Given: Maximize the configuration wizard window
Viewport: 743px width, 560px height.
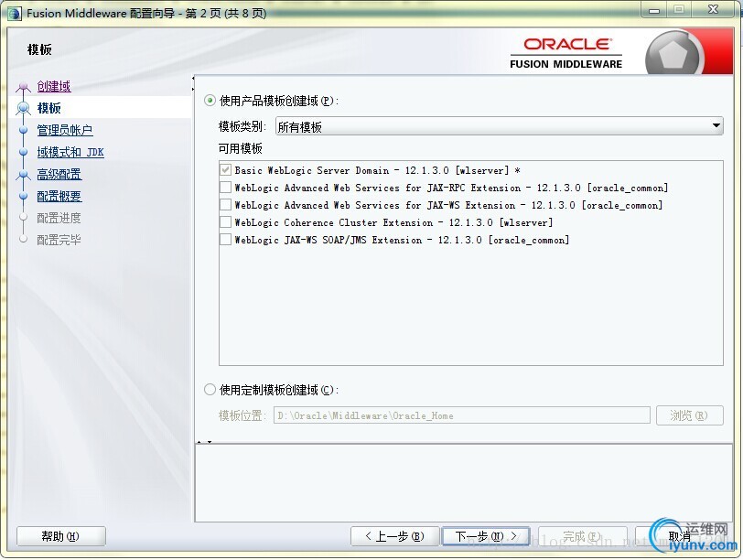Looking at the screenshot, I should (679, 9).
